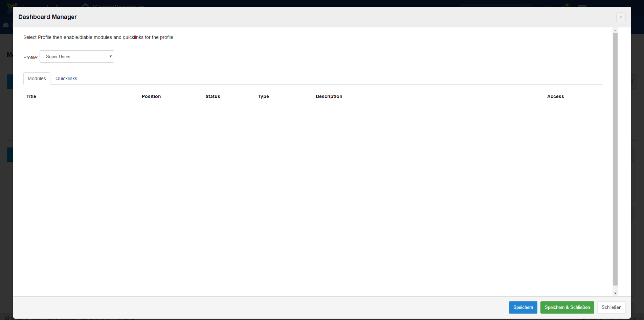Sort the list by the Title column header
The width and height of the screenshot is (644, 320).
31,96
